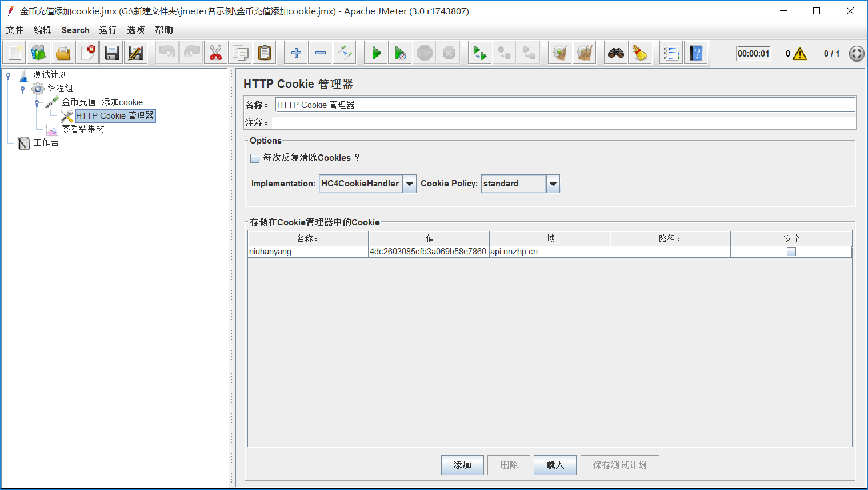Click the New test plan icon
The image size is (868, 490).
(x=15, y=53)
